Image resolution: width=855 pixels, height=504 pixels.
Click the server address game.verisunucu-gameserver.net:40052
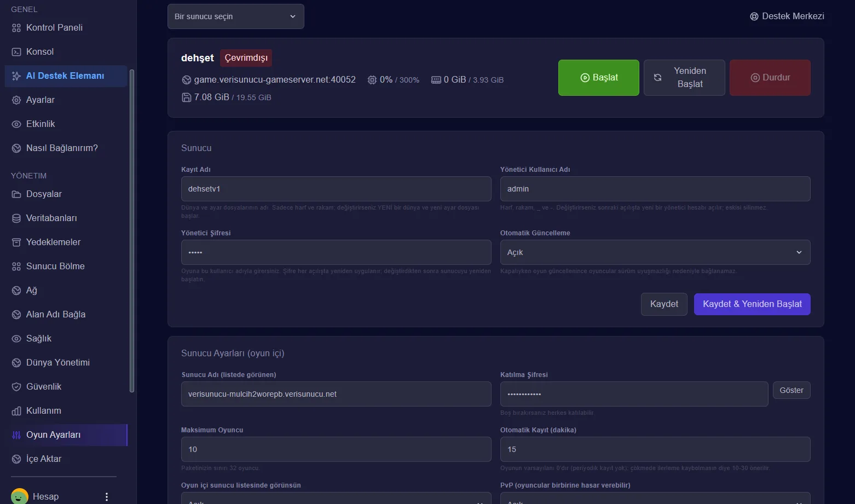(x=275, y=80)
